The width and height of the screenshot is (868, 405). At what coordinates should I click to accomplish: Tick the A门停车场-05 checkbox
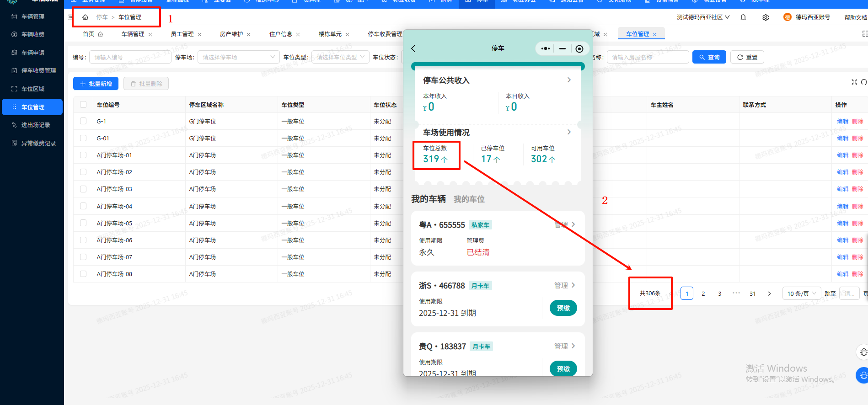pos(83,223)
